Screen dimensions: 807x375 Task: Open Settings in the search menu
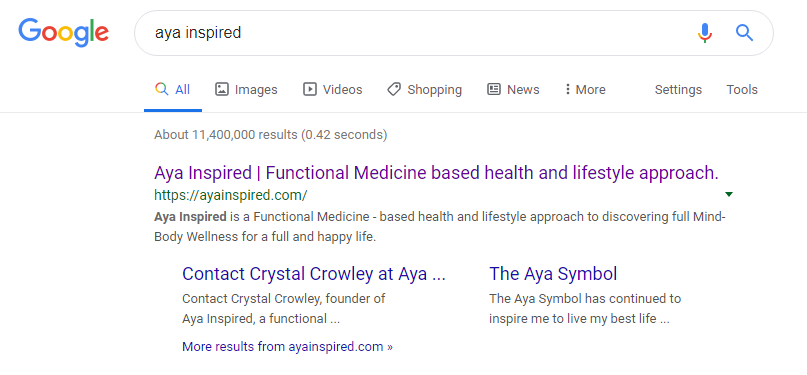pos(678,90)
